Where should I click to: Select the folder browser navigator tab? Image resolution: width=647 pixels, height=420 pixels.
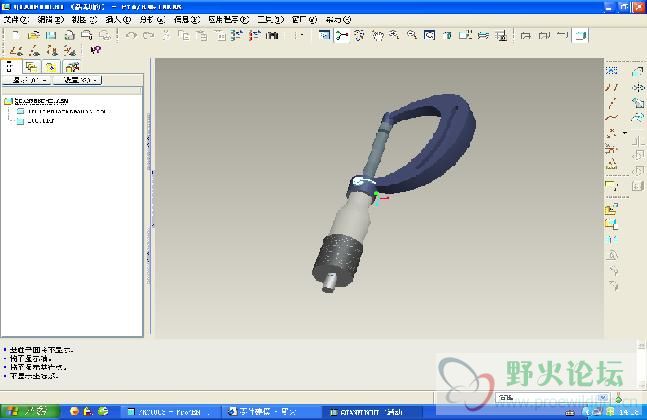tap(31, 67)
